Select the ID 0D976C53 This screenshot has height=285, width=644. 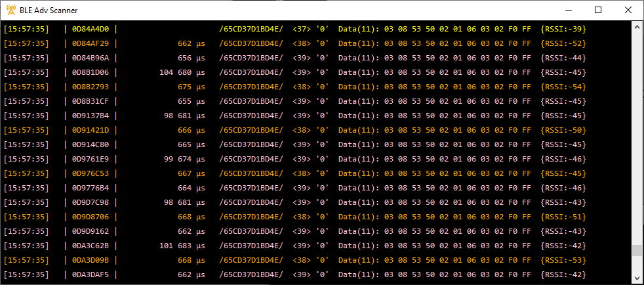[91, 173]
